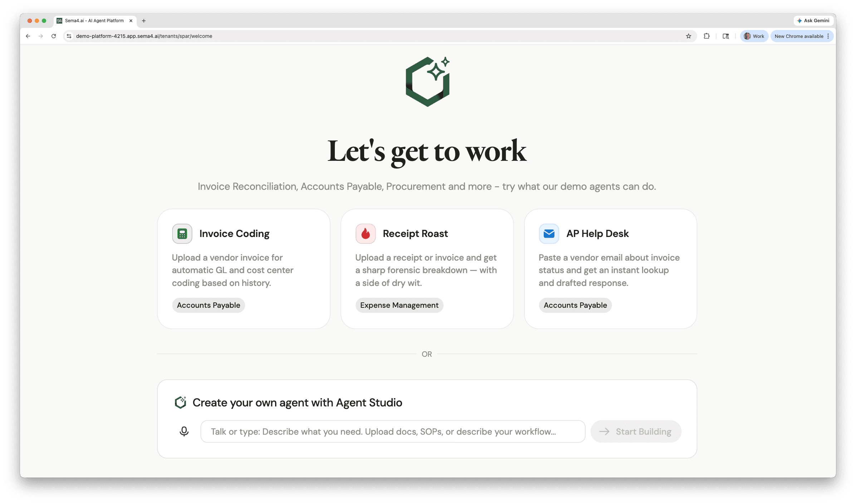The width and height of the screenshot is (856, 504).
Task: Click "Upload a receipt or invoice" description
Action: point(426,270)
